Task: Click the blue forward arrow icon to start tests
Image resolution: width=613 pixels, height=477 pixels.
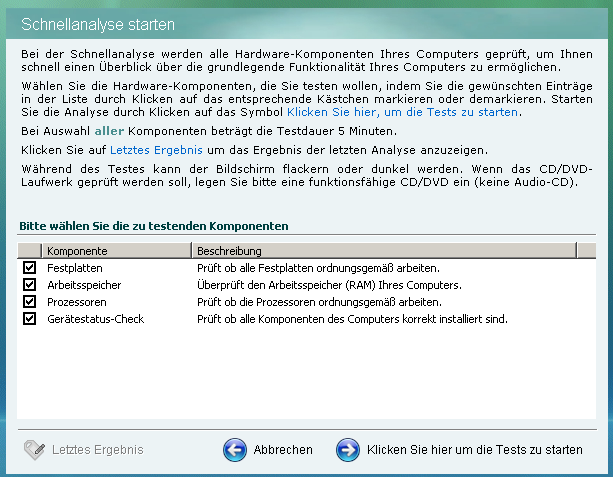Action: 348,450
